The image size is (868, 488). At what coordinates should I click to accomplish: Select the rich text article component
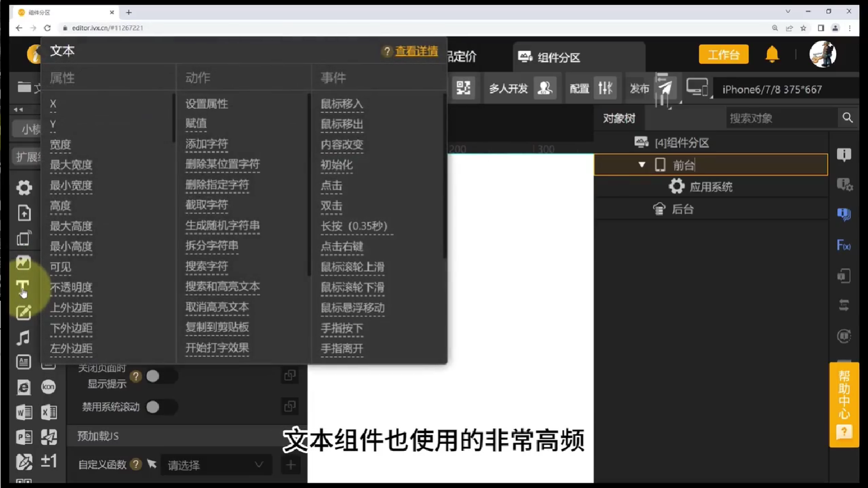(24, 362)
